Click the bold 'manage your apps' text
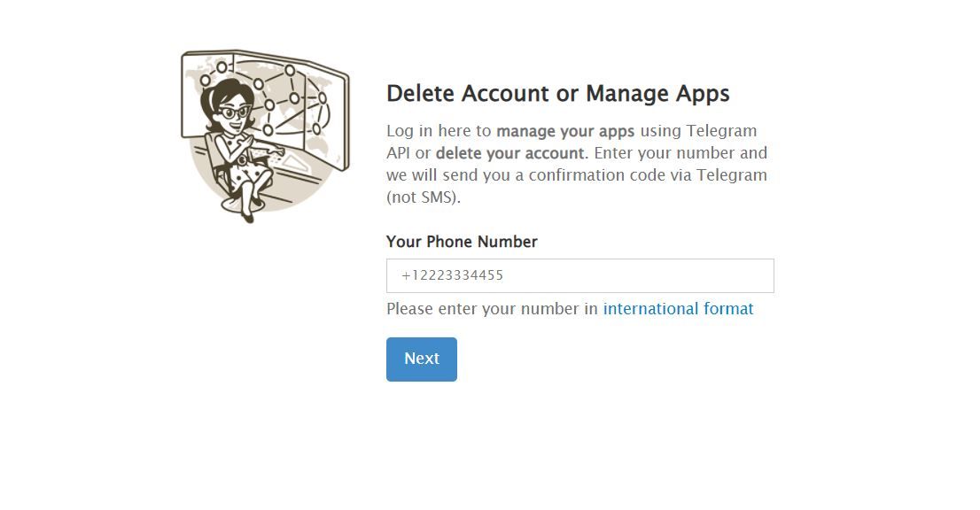Image resolution: width=980 pixels, height=510 pixels. point(565,131)
